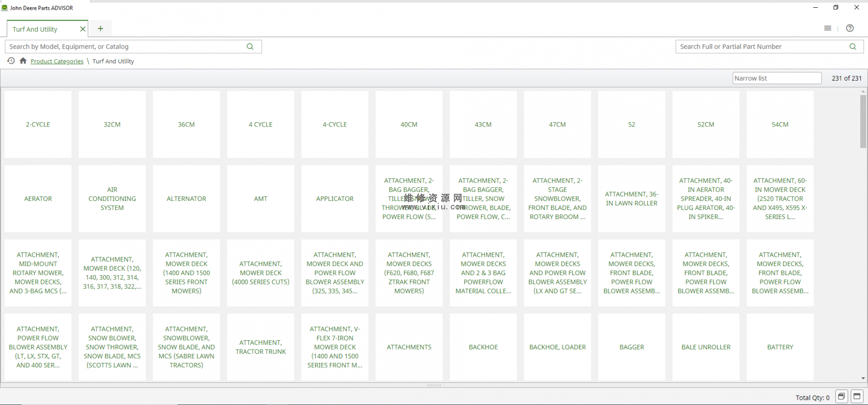The width and height of the screenshot is (868, 405).
Task: Click the maximize panel icon at bottom right
Action: [x=857, y=397]
